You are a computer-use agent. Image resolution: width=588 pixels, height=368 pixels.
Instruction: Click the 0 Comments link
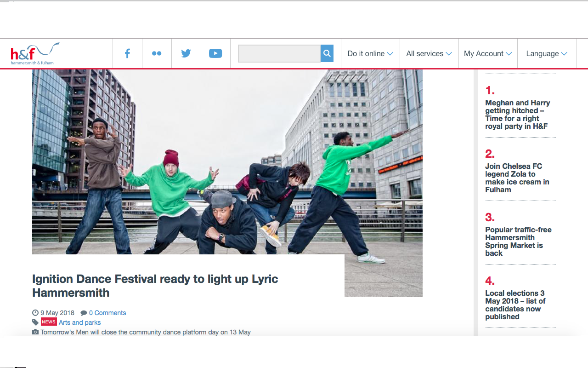click(x=107, y=313)
